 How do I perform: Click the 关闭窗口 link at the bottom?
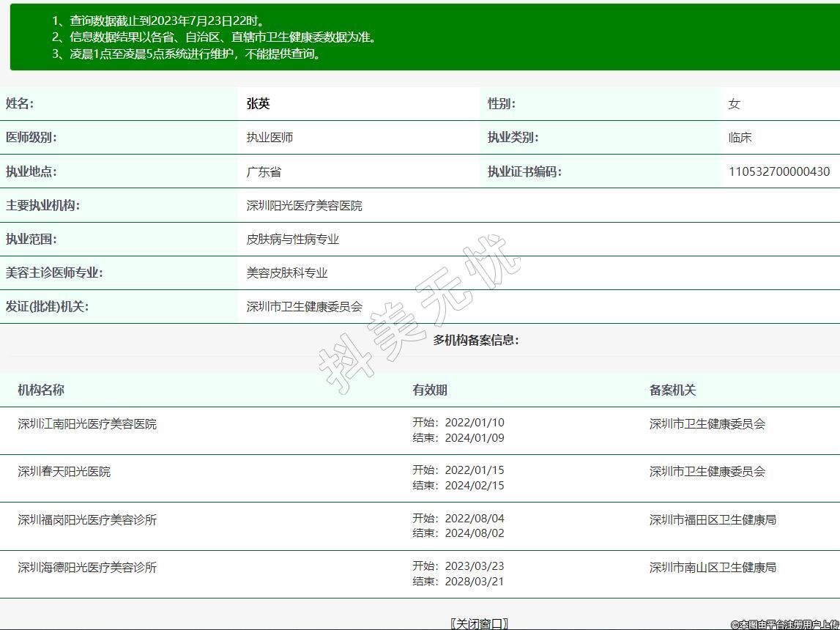click(480, 623)
